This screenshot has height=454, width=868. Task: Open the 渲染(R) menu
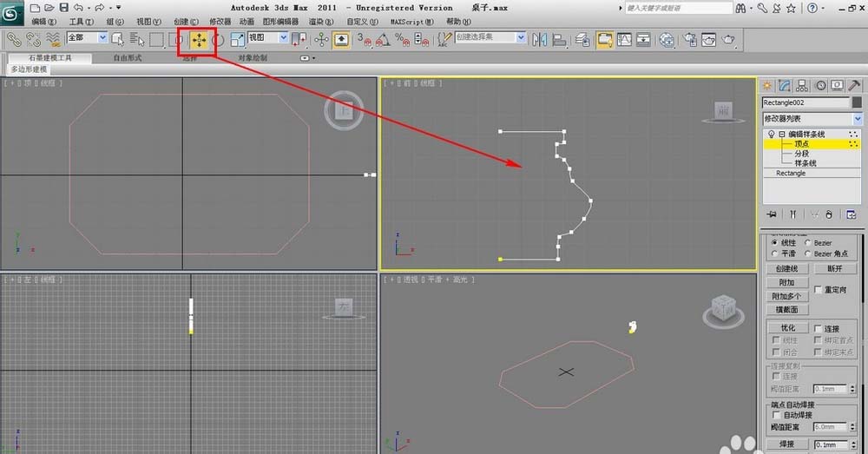pos(321,22)
